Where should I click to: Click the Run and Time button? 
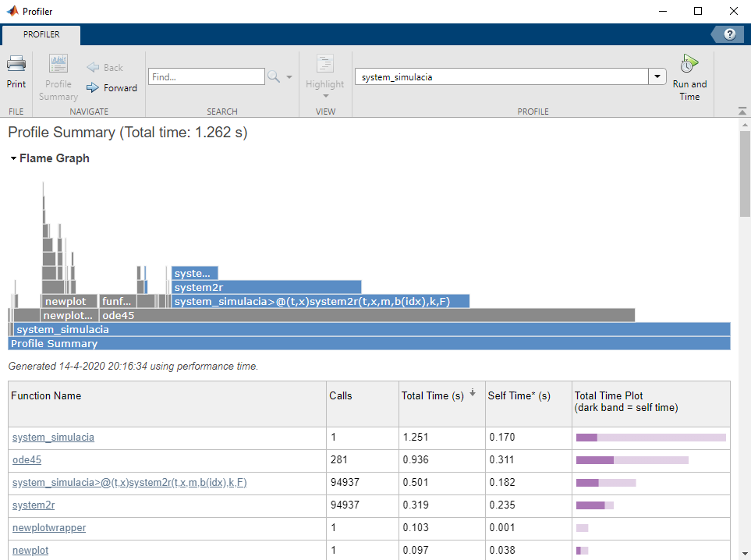(689, 78)
